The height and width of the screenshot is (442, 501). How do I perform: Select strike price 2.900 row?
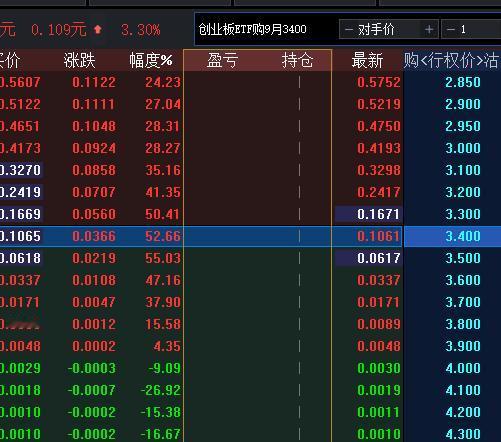point(463,104)
